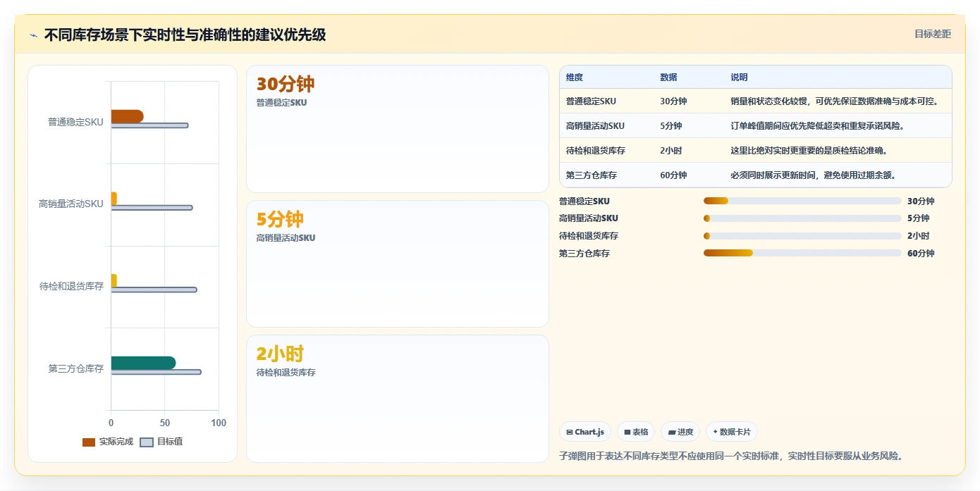Click the 普通稳定SKU chart axis label
Screen dimensions: 980x491
[75, 122]
